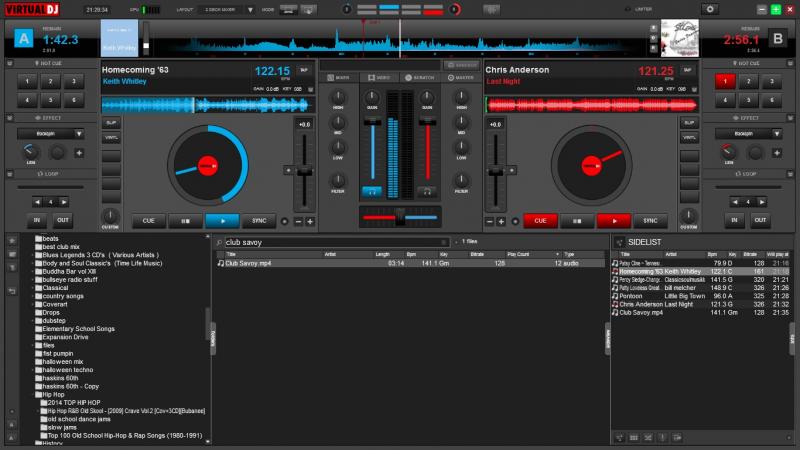Image resolution: width=800 pixels, height=450 pixels.
Task: Click the right deck pitch plus icon
Action: click(x=502, y=221)
